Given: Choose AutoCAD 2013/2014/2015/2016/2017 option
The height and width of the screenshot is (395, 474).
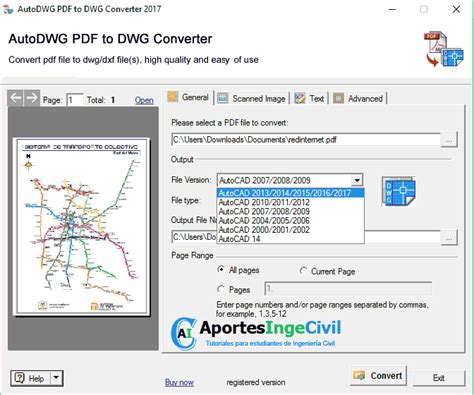Looking at the screenshot, I should (290, 193).
